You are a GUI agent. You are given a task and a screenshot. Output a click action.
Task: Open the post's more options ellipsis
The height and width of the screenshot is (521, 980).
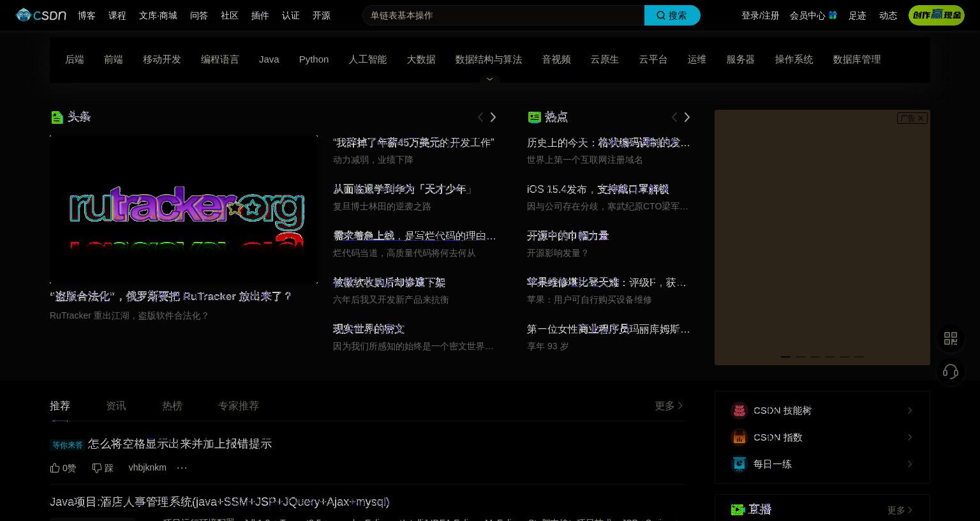182,467
